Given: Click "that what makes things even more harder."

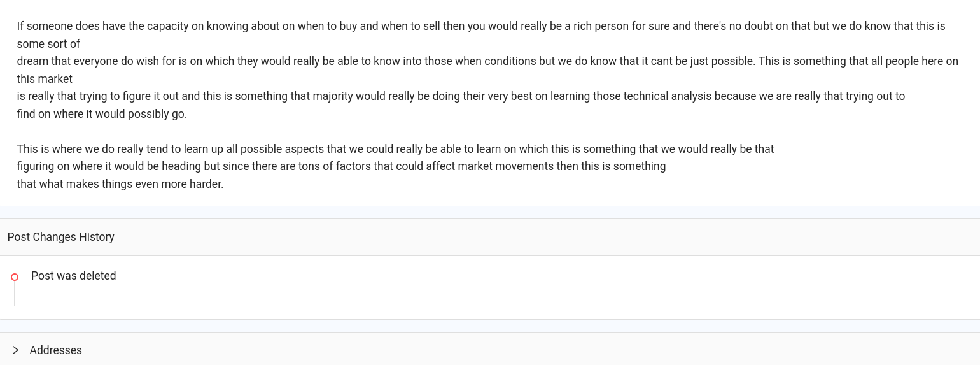Looking at the screenshot, I should [120, 184].
